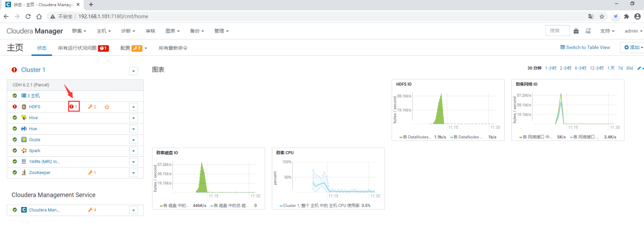644x232 pixels.
Task: Set chart range to 6 小时
Action: point(580,68)
